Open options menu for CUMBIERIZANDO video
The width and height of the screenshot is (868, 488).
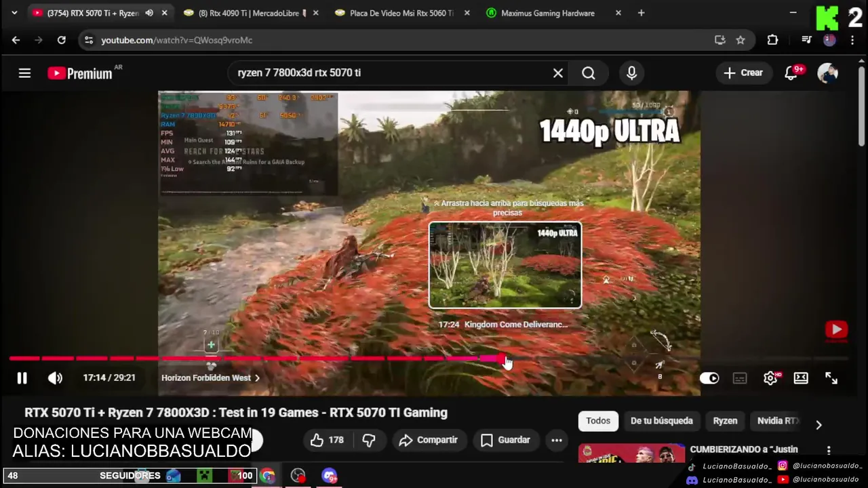[x=829, y=450]
